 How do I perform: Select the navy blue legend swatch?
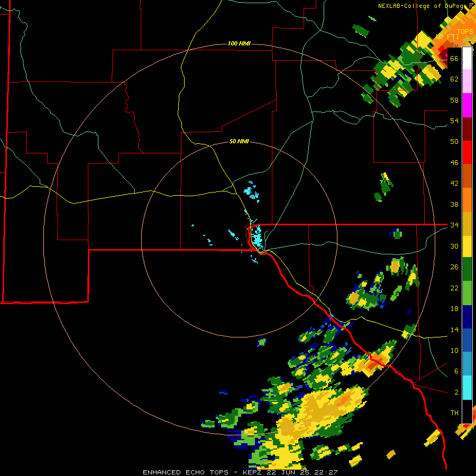467,317
